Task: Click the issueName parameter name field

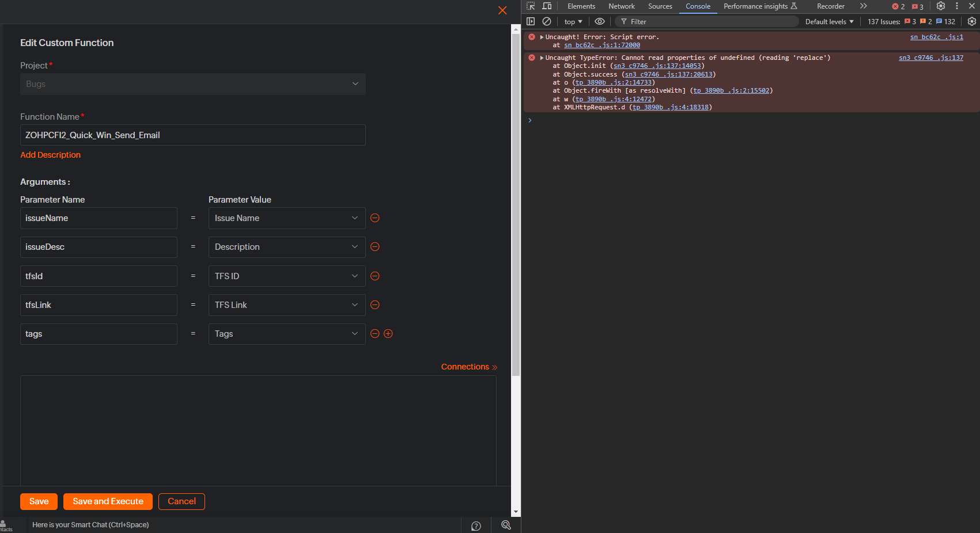Action: 99,218
